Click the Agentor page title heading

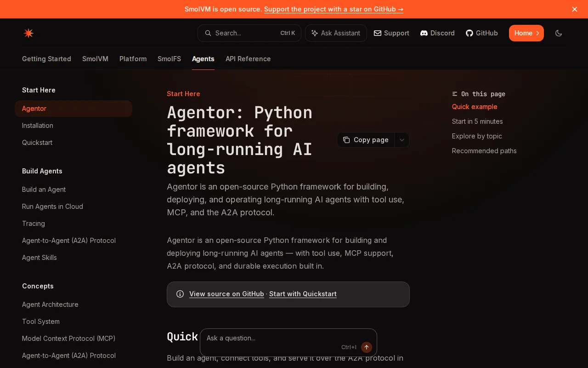239,140
